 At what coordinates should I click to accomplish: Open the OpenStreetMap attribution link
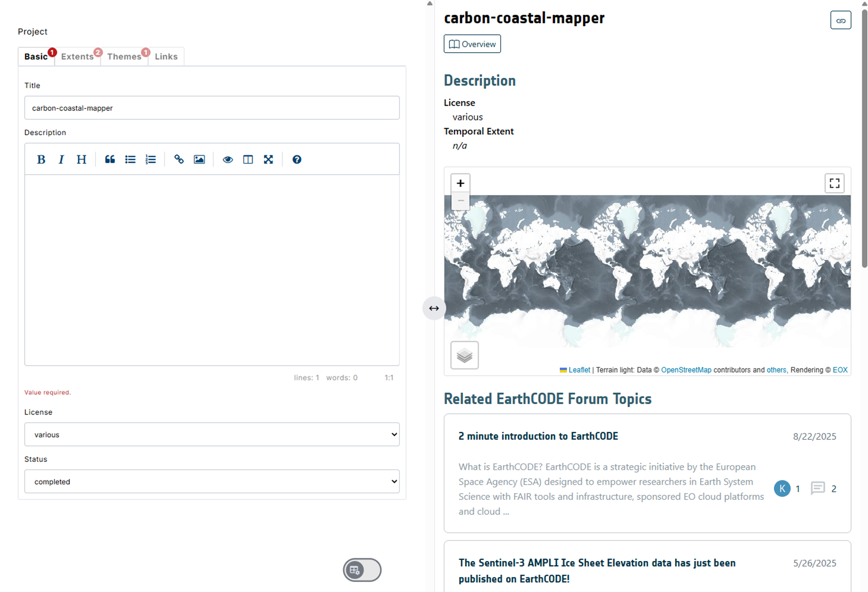point(686,369)
